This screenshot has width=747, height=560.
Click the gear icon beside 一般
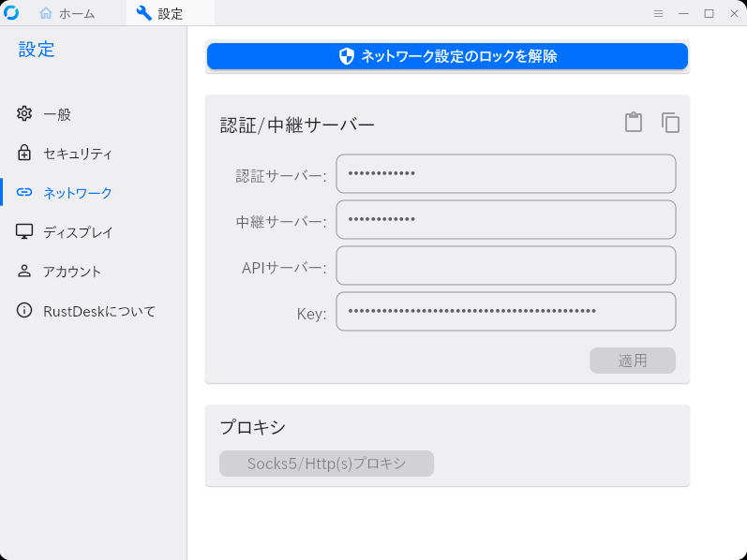(24, 113)
